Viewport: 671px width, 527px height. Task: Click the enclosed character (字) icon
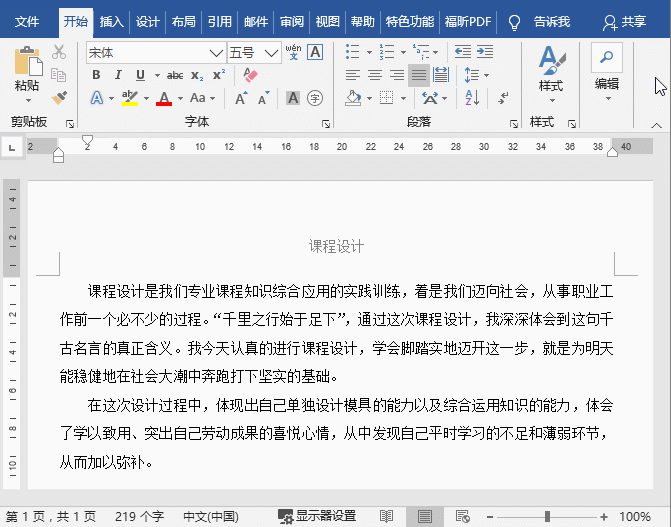(315, 98)
